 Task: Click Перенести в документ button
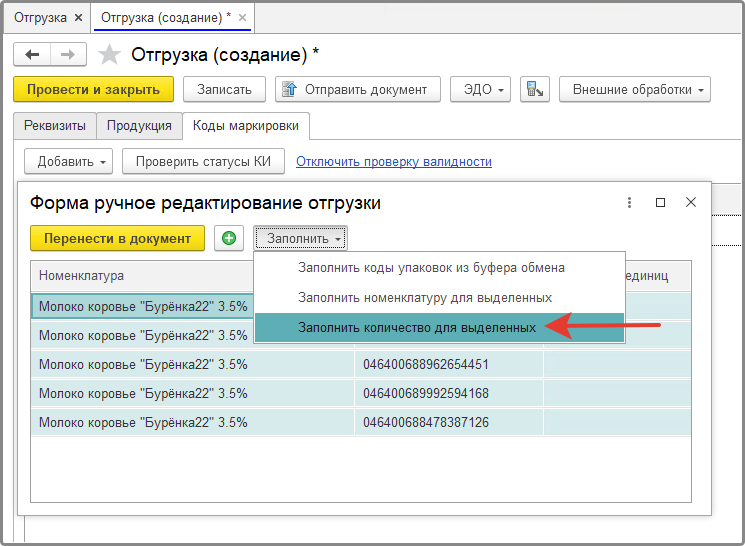[x=117, y=238]
